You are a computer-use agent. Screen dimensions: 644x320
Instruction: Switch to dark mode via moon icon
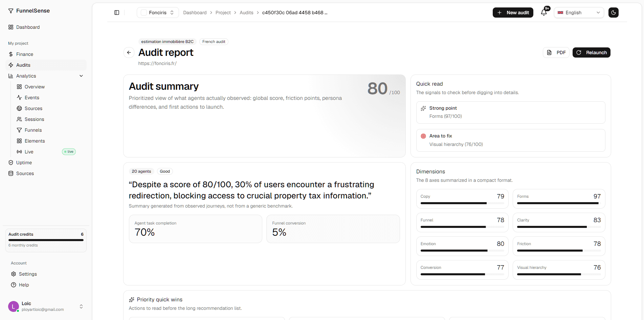[x=614, y=13]
